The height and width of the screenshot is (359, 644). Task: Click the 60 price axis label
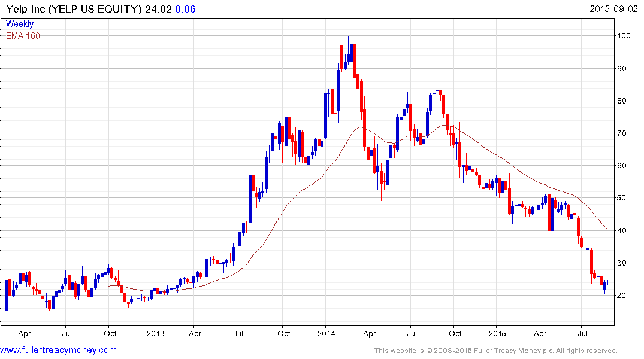click(622, 166)
